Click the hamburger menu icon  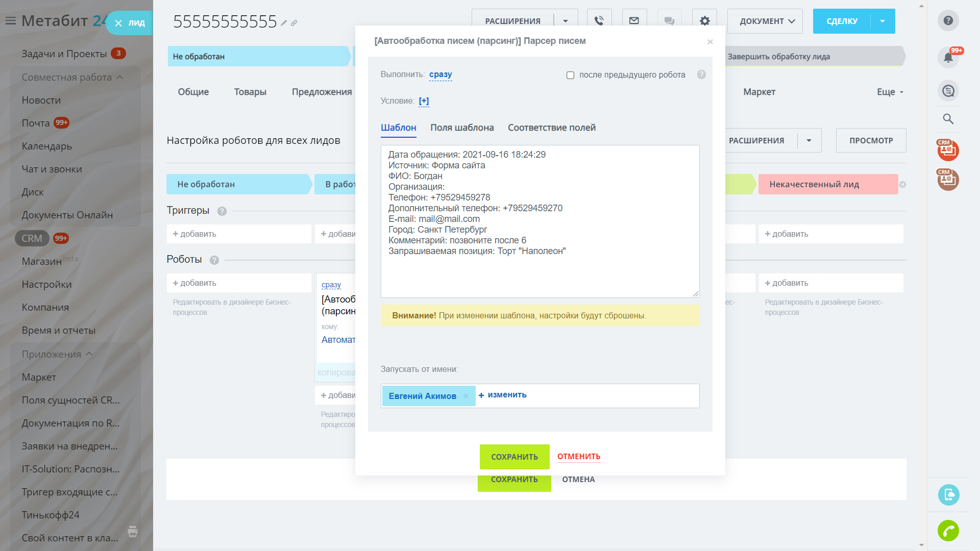11,21
